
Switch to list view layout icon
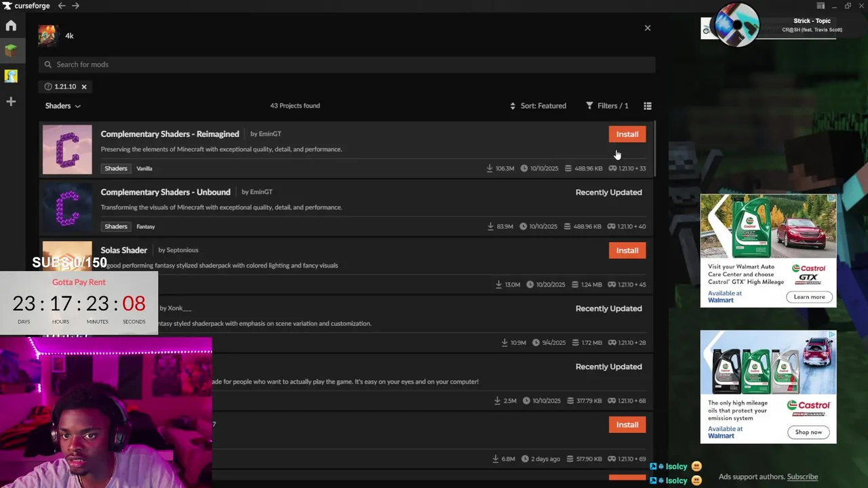(x=648, y=106)
